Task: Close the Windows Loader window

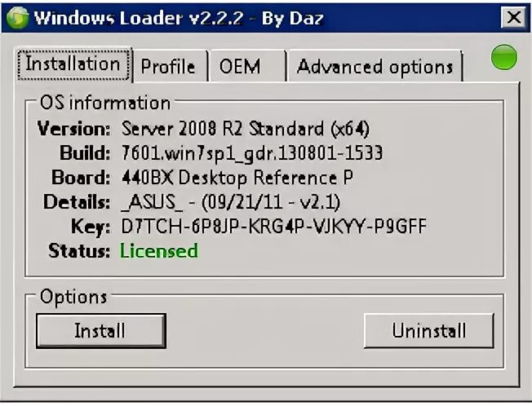Action: [514, 17]
